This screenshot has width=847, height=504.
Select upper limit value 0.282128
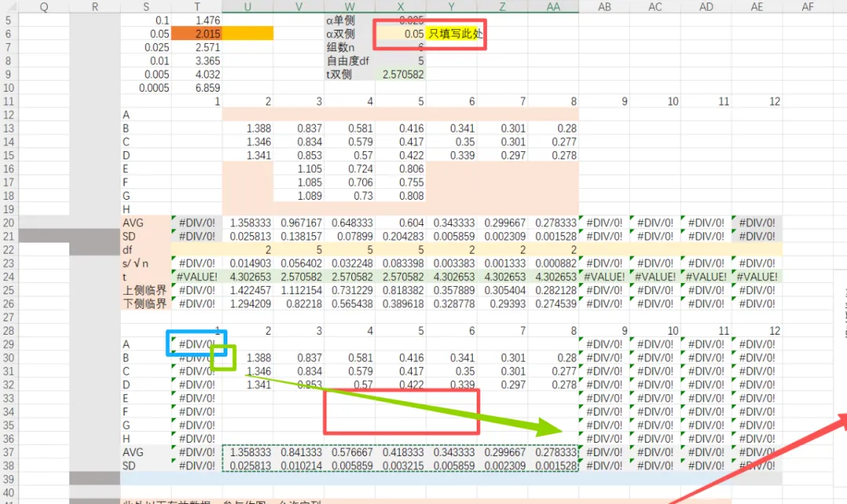click(x=553, y=290)
